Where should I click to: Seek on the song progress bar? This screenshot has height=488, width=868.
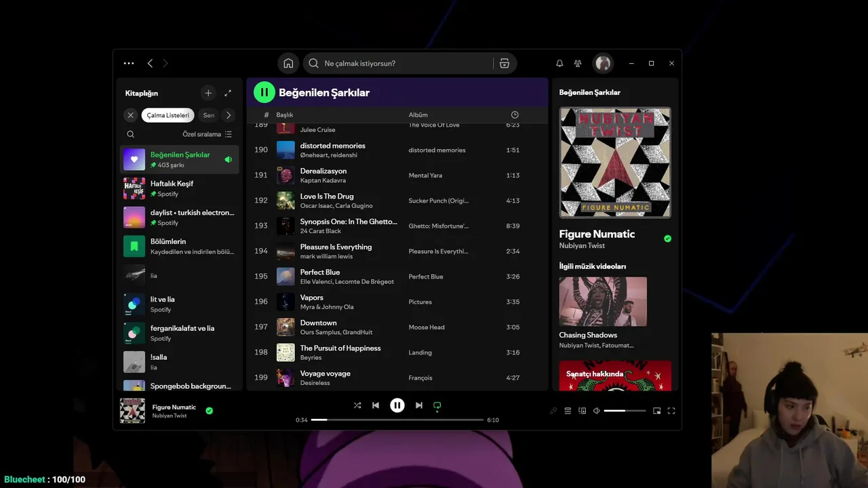tap(397, 420)
